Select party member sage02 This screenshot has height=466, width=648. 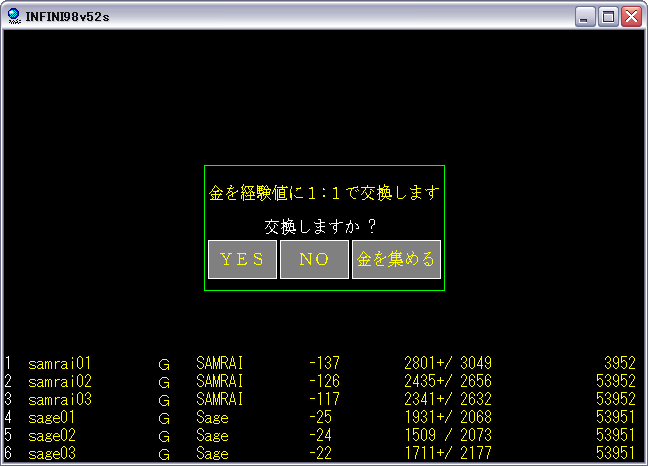pos(52,435)
